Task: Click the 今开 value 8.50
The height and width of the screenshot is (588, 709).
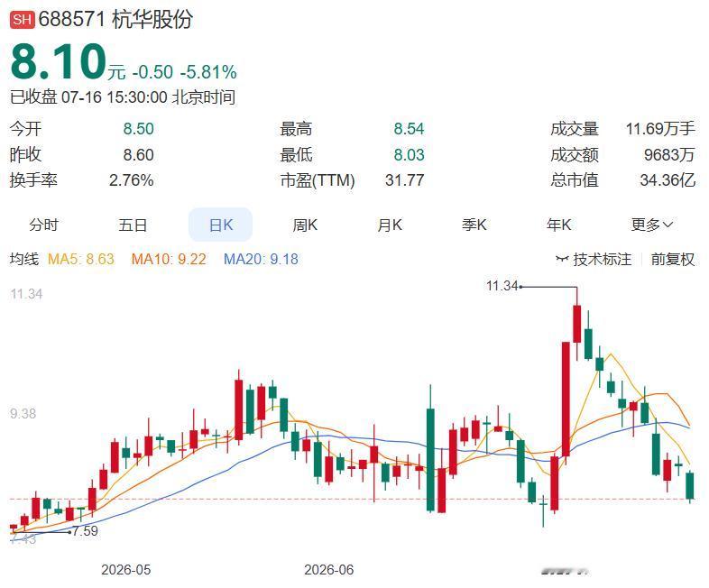Action: click(x=138, y=129)
